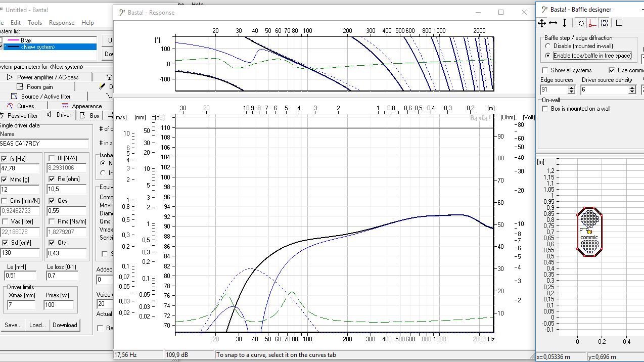Maximize the Basta! Response window
Screen dimensions: 644x362
click(501, 12)
